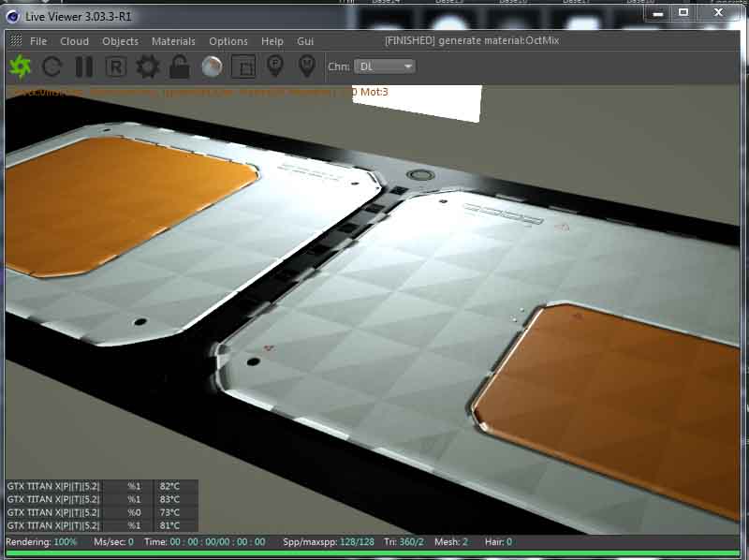
Task: Activate the render region icon
Action: (x=243, y=66)
